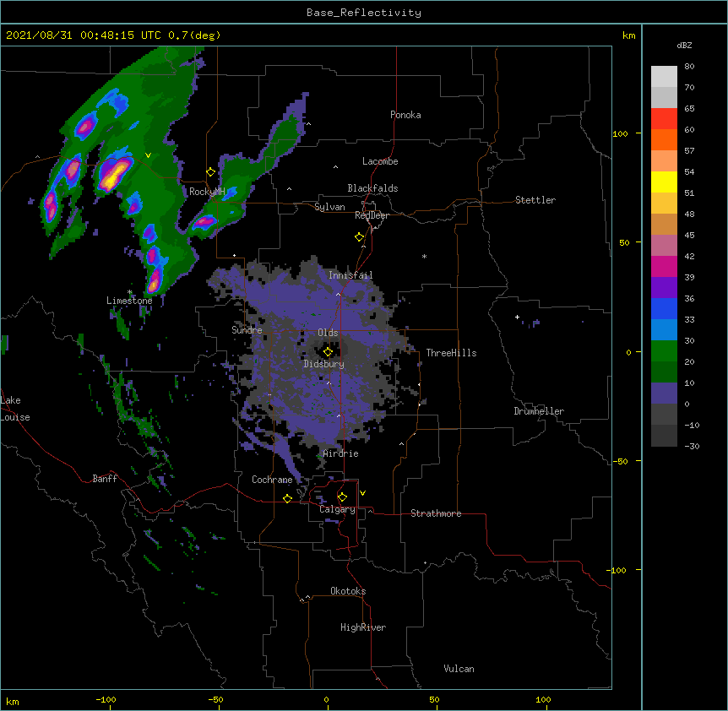Click the dBZ legend heading
728x711 pixels.
(x=684, y=45)
